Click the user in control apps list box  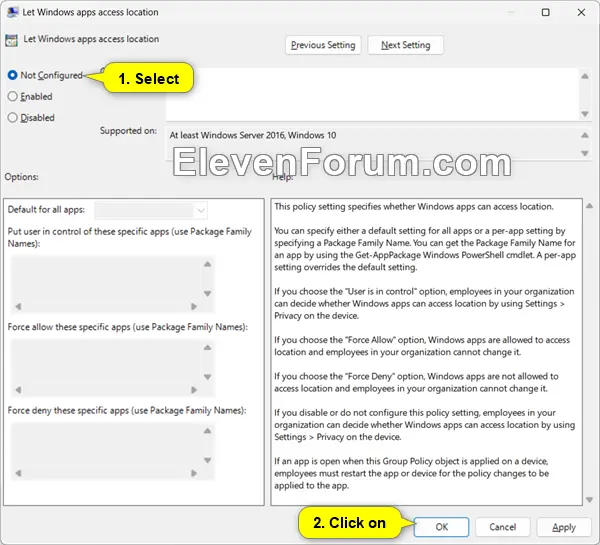click(x=113, y=284)
